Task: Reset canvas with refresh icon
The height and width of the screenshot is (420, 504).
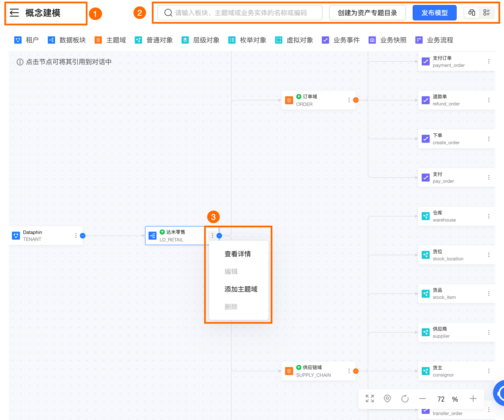Action: (x=405, y=399)
